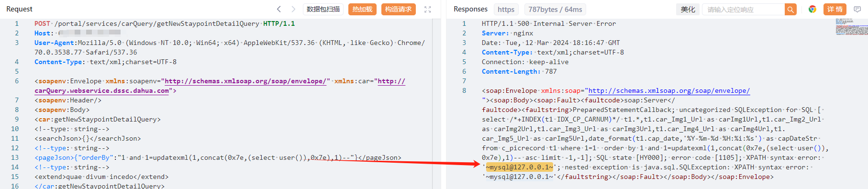Click the pageJson orderBy payload line

[218, 157]
